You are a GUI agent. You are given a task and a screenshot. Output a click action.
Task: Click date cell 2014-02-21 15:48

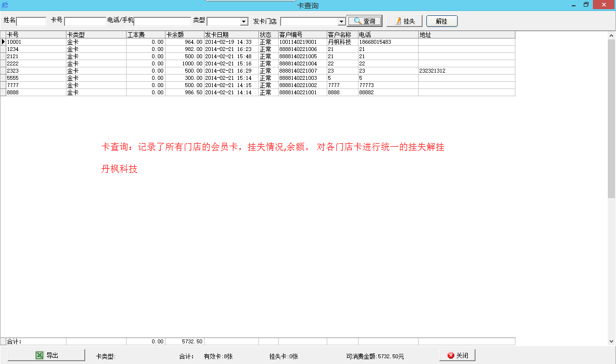(231, 56)
